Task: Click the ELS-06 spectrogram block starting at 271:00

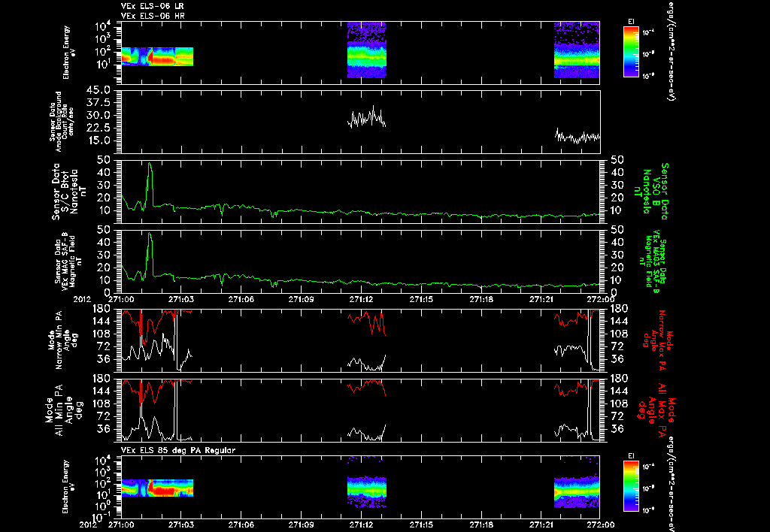Action: pos(157,56)
